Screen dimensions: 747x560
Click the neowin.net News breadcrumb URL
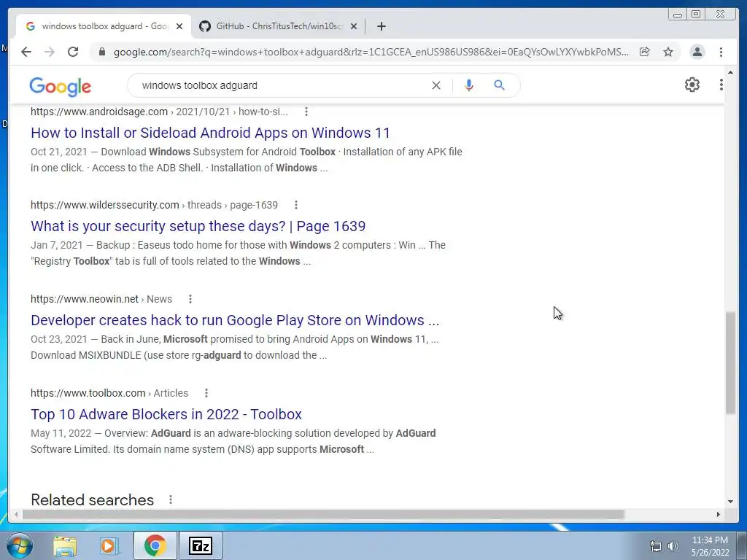coord(101,299)
